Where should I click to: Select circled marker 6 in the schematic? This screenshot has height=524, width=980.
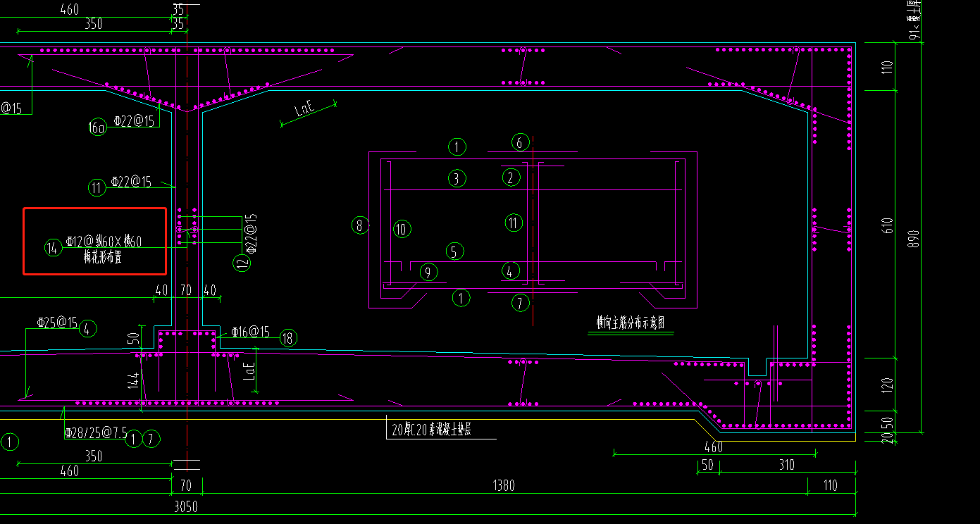pyautogui.click(x=520, y=142)
